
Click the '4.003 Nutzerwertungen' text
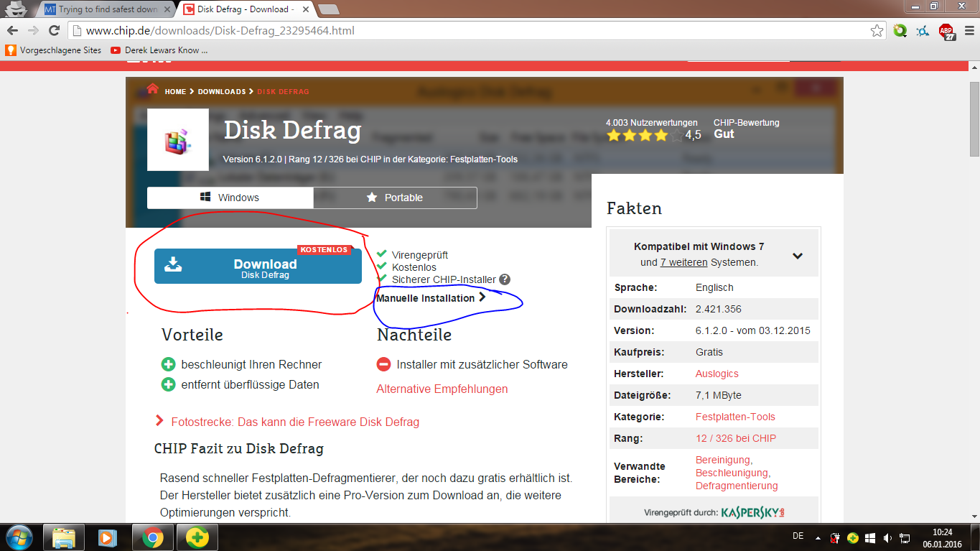(652, 122)
